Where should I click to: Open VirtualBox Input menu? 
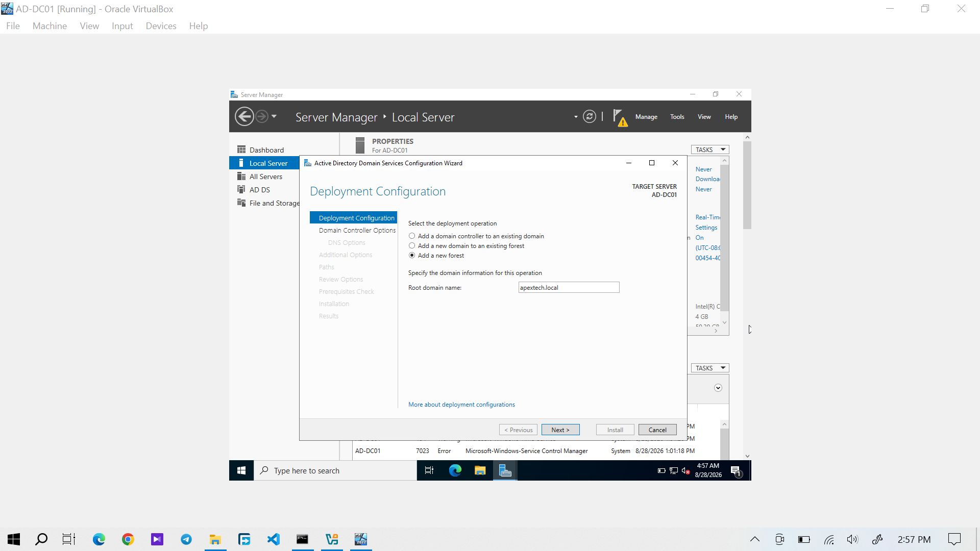122,26
